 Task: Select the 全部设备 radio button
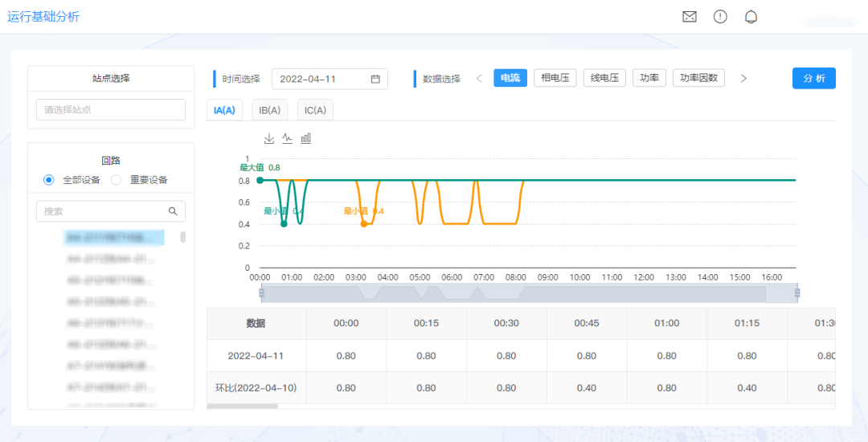click(49, 180)
